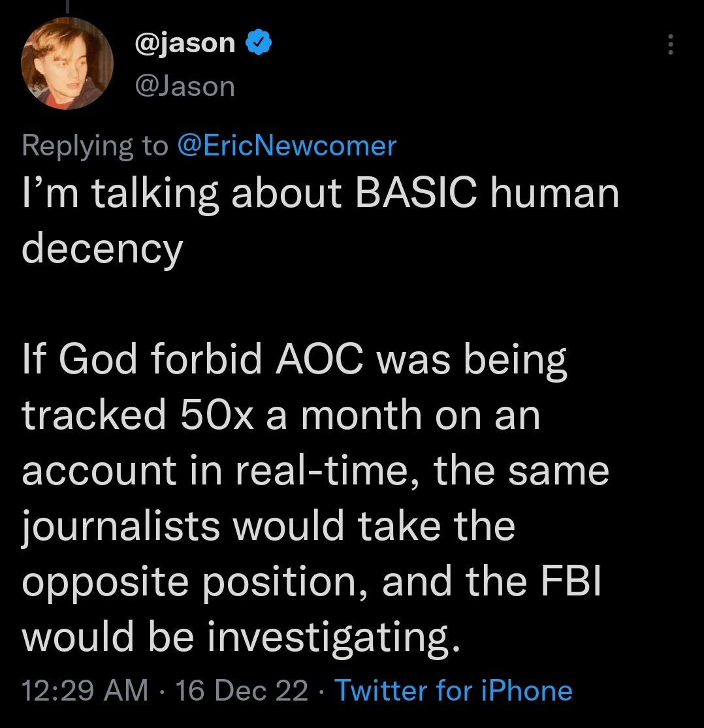Click the blue verified checkmark badge
The image size is (704, 728).
click(258, 42)
